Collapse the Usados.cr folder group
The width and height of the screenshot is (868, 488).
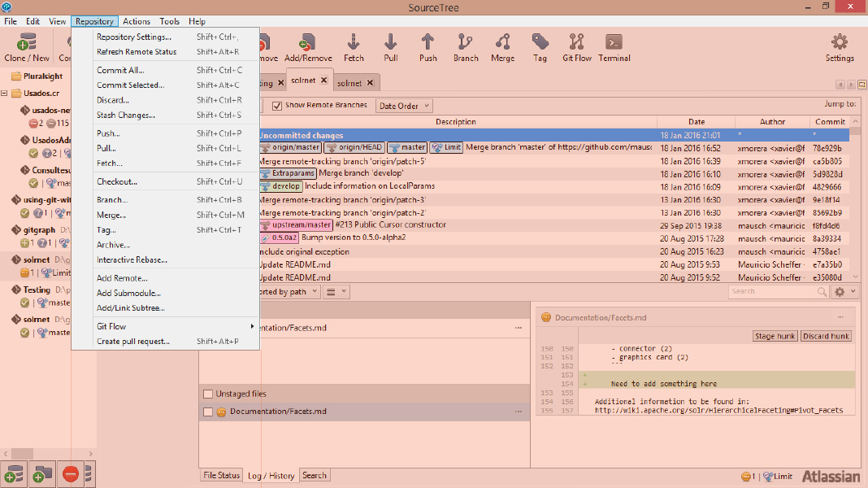click(6, 93)
